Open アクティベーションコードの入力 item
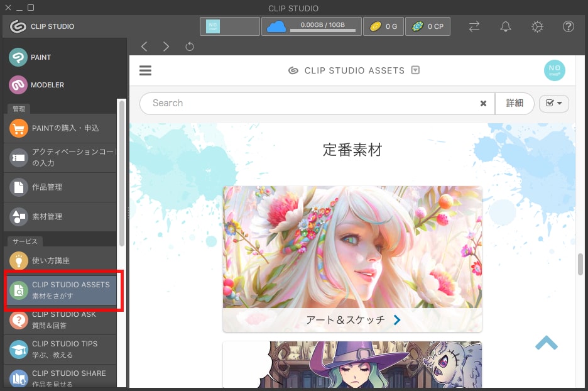Image resolution: width=588 pixels, height=391 pixels. [60, 157]
